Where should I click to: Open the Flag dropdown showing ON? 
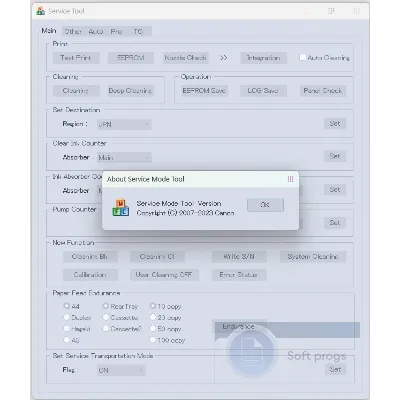[x=121, y=370]
